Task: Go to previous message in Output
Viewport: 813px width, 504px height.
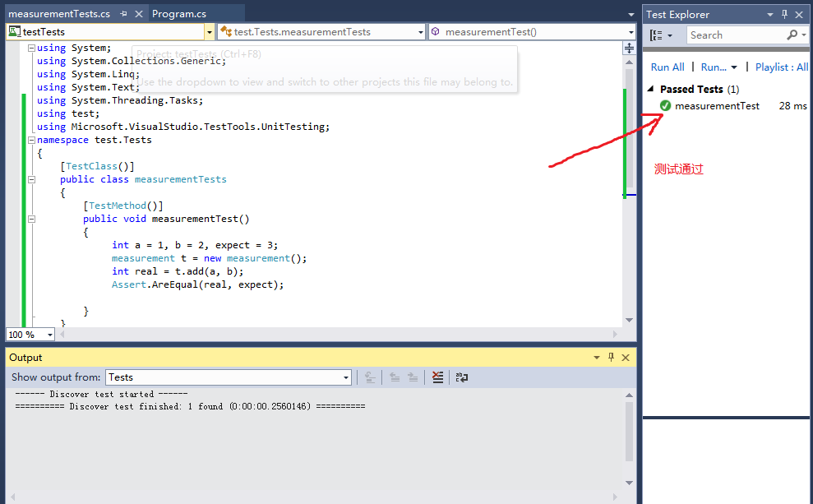Action: (x=395, y=377)
